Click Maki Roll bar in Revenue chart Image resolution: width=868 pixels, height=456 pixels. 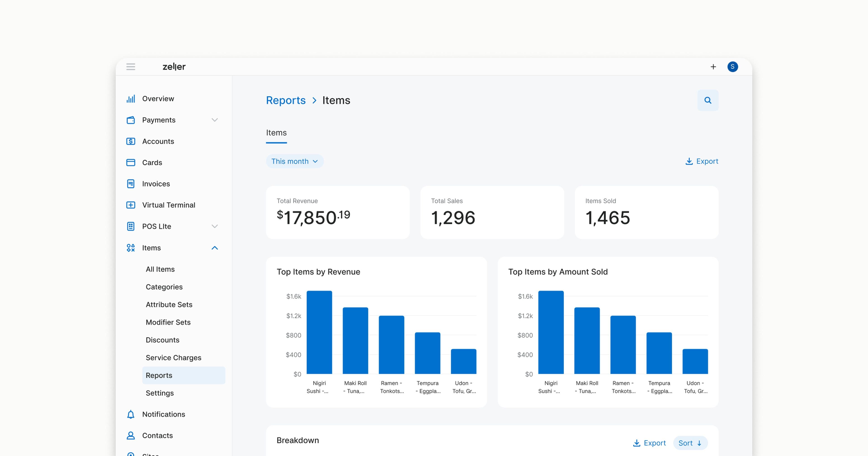(x=355, y=341)
